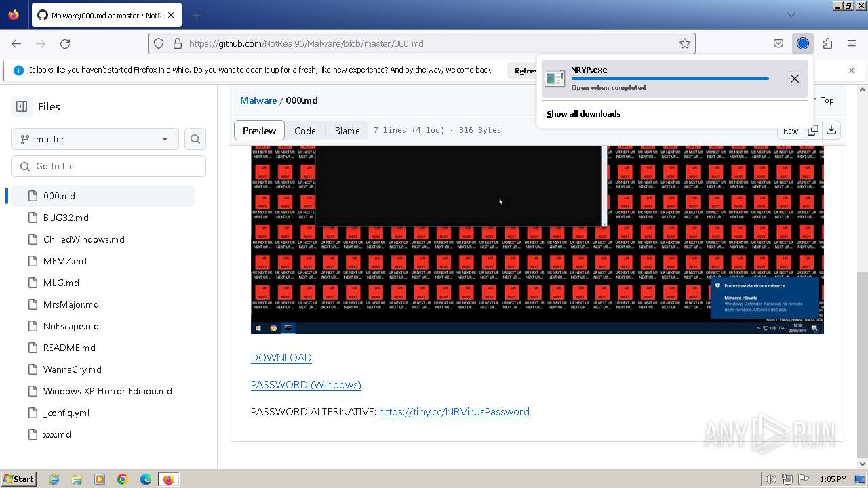Open PASSWORD (Windows) link
Screen dimensions: 868x488
tap(306, 384)
